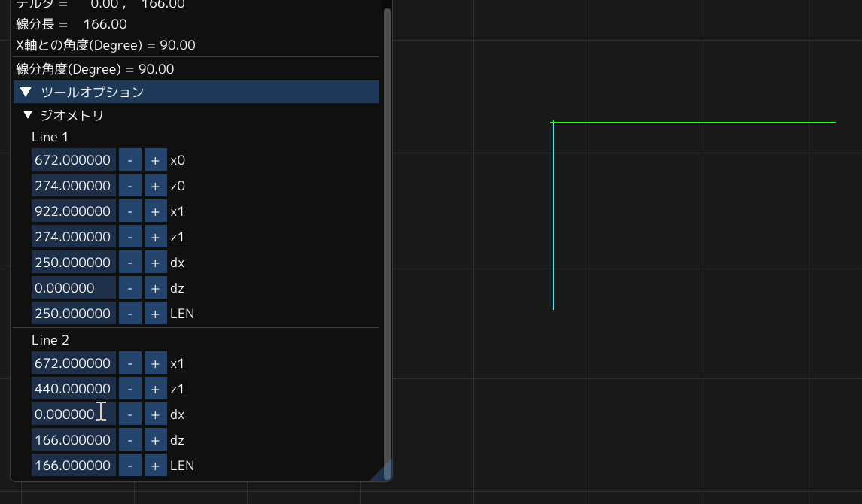This screenshot has height=504, width=862.
Task: Decrease Line 1 x0 with the minus button
Action: click(130, 159)
